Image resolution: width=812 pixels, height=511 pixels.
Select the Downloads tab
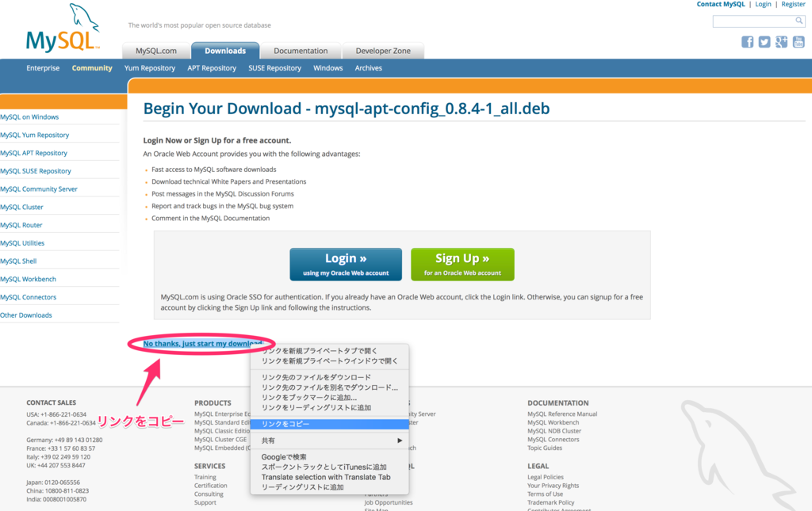pos(225,51)
